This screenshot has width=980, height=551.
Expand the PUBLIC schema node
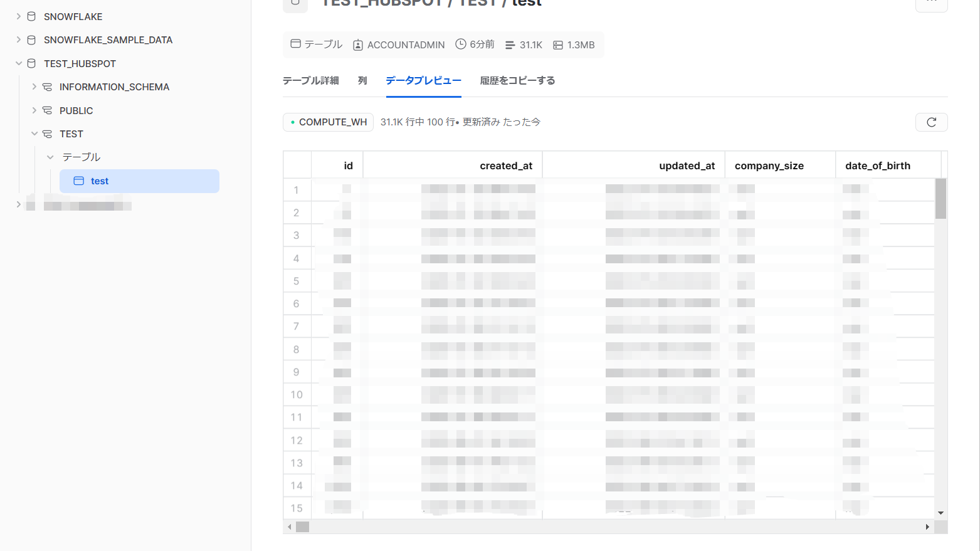point(34,111)
